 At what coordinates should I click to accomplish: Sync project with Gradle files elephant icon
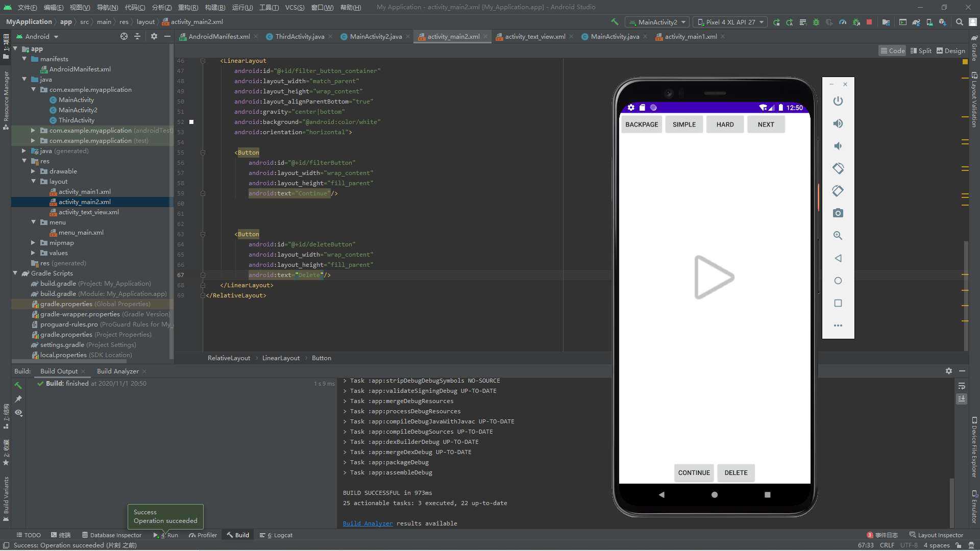(916, 22)
